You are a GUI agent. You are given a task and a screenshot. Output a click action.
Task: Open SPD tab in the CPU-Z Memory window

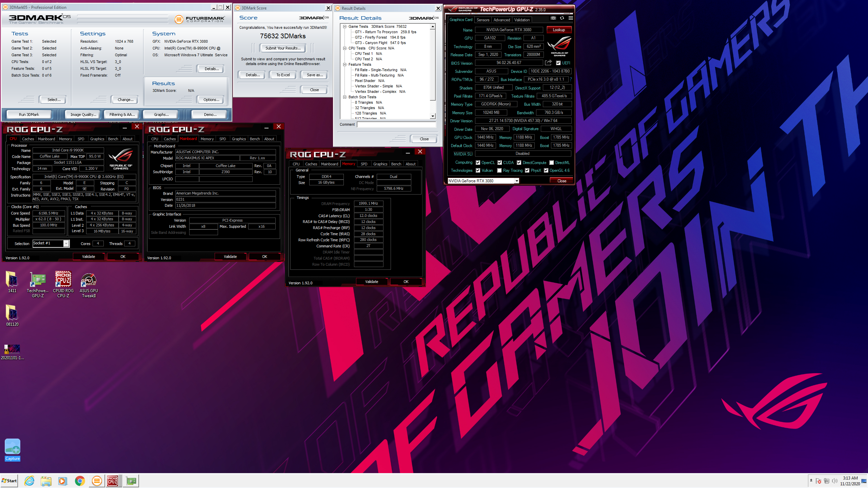click(x=364, y=164)
